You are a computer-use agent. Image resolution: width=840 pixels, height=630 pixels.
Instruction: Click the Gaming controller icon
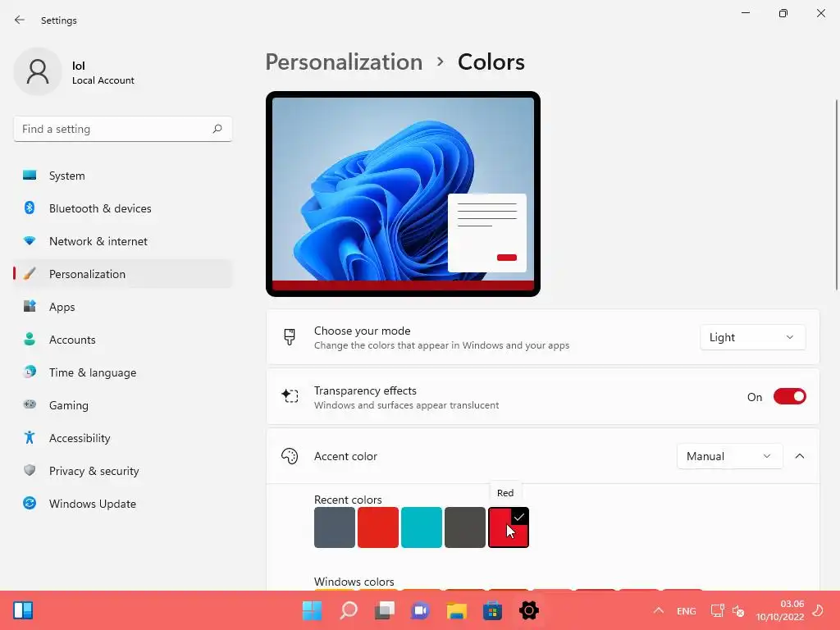[30, 404]
